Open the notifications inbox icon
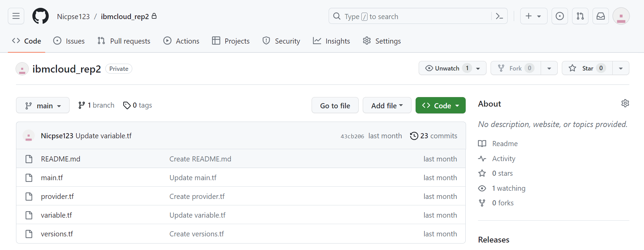 click(600, 16)
